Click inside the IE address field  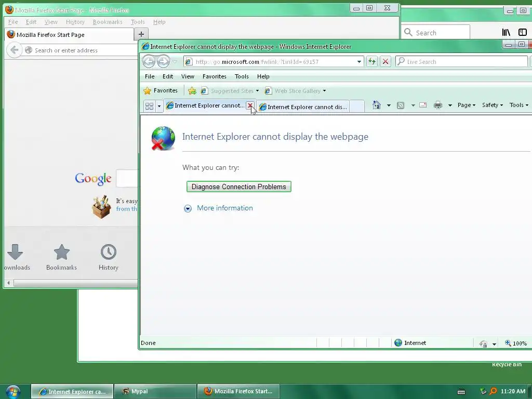(x=273, y=62)
